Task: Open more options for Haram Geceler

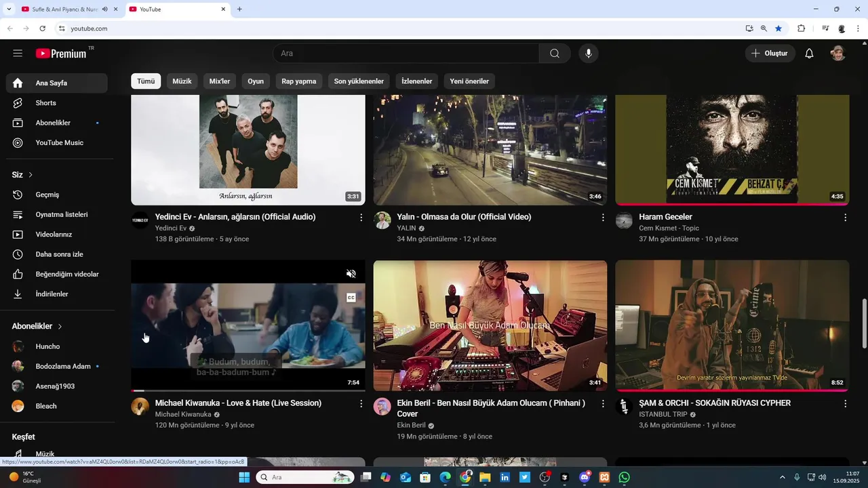Action: click(845, 218)
